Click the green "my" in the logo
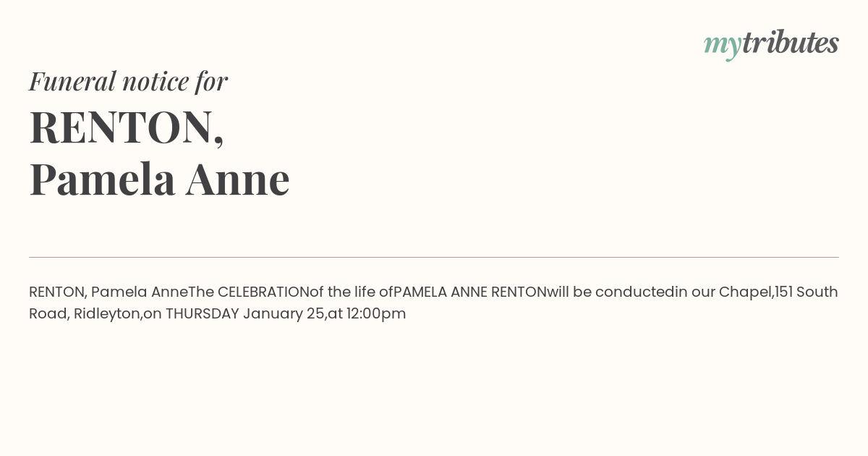This screenshot has height=456, width=868. click(x=723, y=46)
